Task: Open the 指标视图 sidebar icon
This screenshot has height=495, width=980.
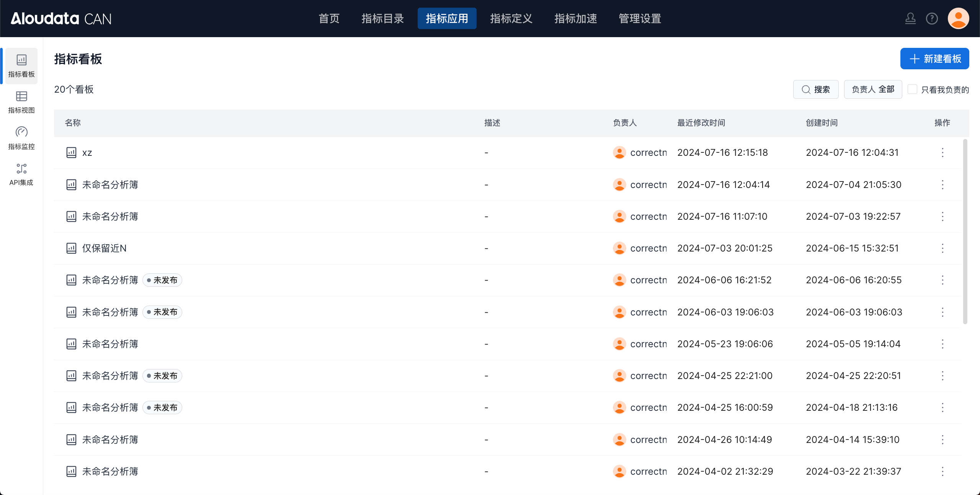Action: [21, 96]
